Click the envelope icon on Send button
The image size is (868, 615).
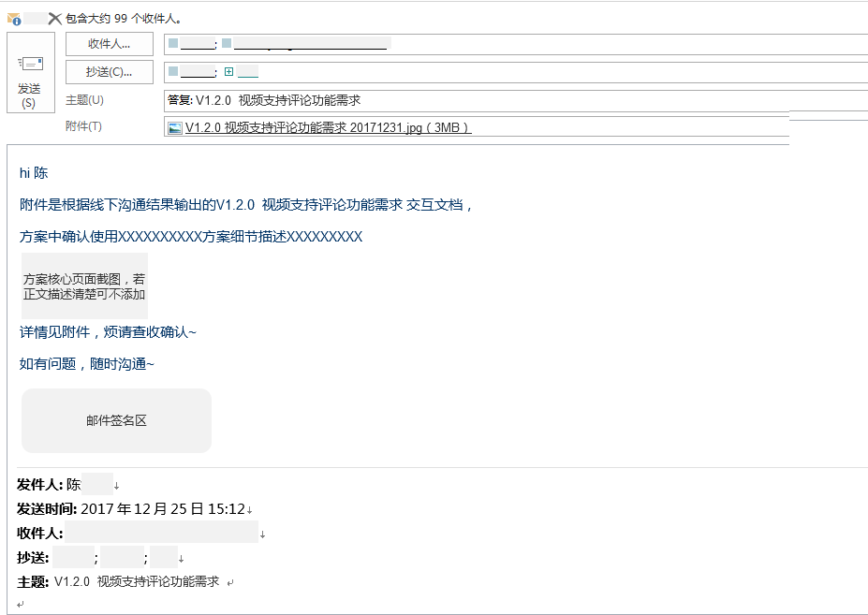[x=31, y=64]
